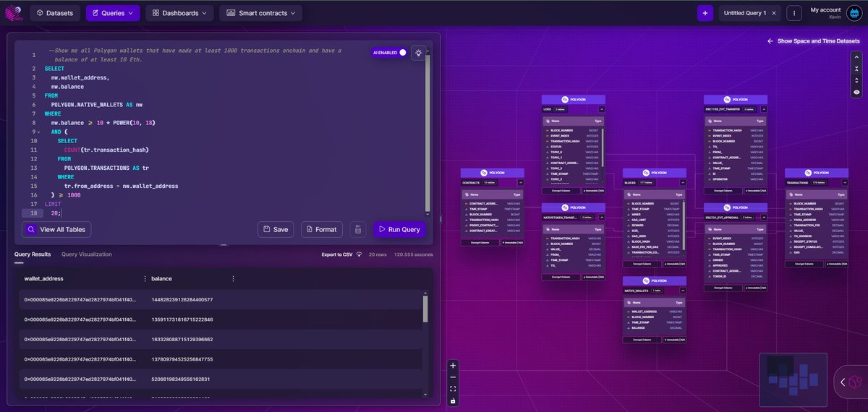Collapse the ERC721_EVT_APPROVAL table card
This screenshot has width=868, height=412.
pyautogui.click(x=763, y=217)
